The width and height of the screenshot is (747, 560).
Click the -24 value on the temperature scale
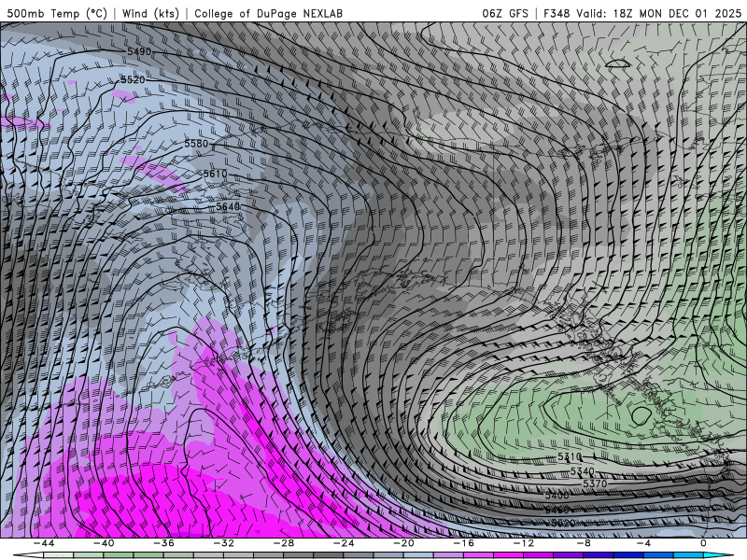tap(344, 543)
